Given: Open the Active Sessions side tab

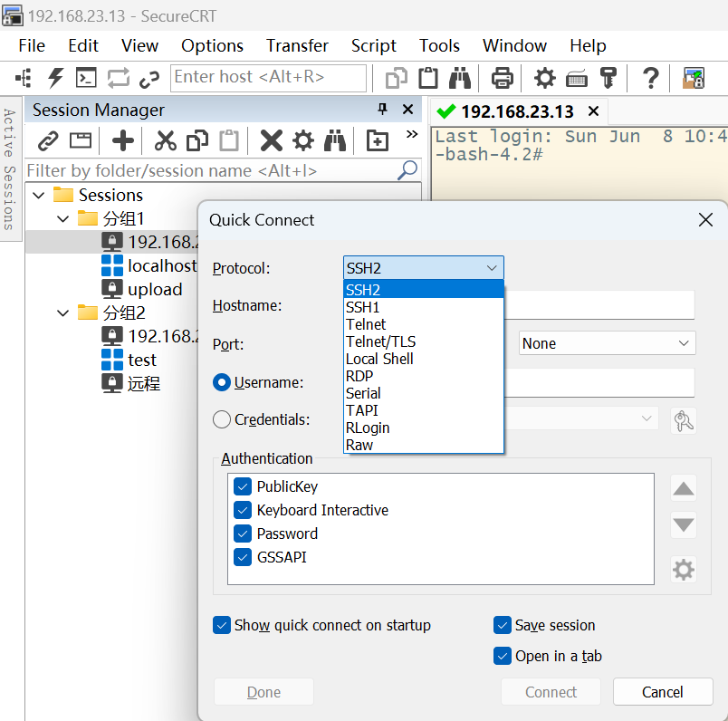Looking at the screenshot, I should 10,169.
